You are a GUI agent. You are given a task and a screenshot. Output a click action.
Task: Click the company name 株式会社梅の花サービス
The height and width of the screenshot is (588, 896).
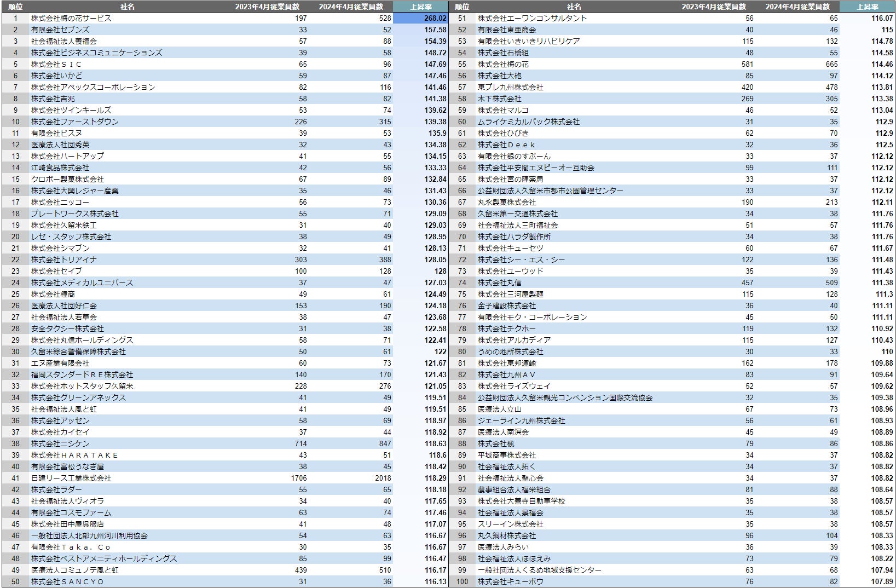point(71,18)
